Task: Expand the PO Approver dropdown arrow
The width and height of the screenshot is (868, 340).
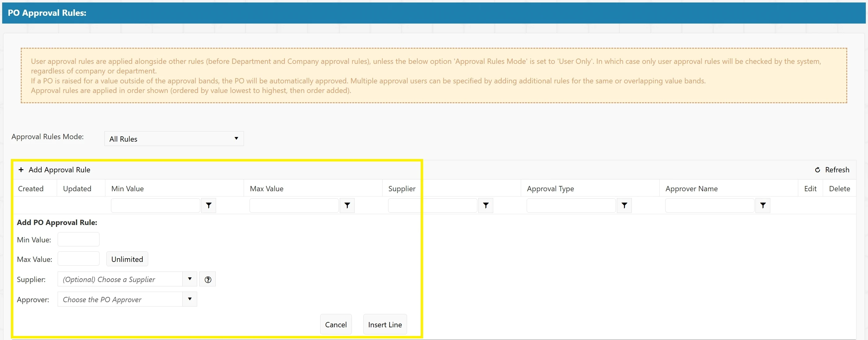Action: point(190,299)
